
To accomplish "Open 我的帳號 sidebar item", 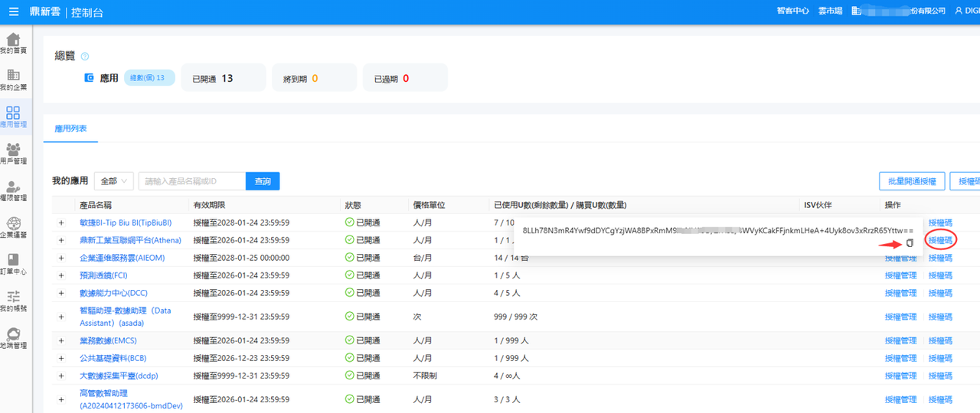I will click(13, 301).
